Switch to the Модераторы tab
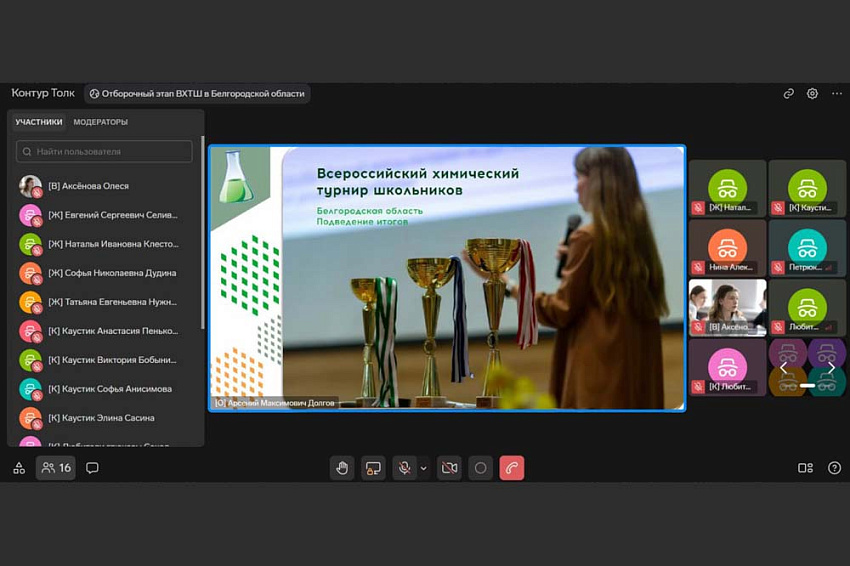The height and width of the screenshot is (566, 850). click(x=101, y=122)
